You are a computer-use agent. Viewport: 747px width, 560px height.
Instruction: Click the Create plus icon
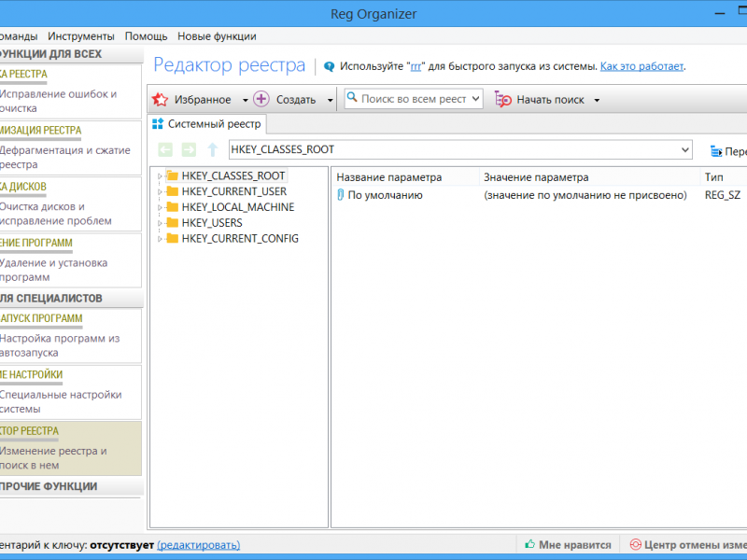tap(261, 99)
